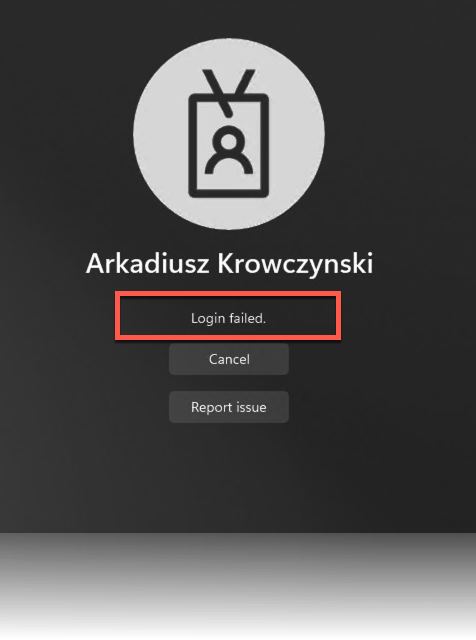Select the surname Krowczynski
The image size is (476, 640).
pyautogui.click(x=295, y=264)
